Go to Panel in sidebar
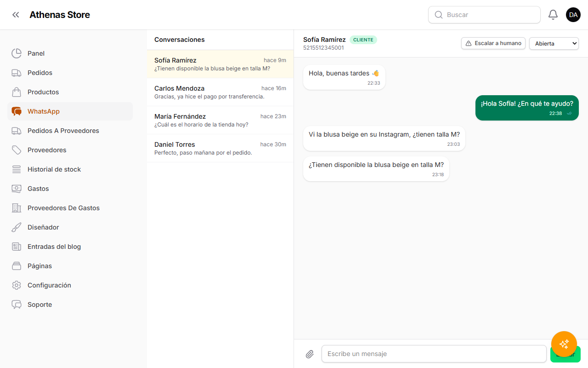 tap(70, 53)
